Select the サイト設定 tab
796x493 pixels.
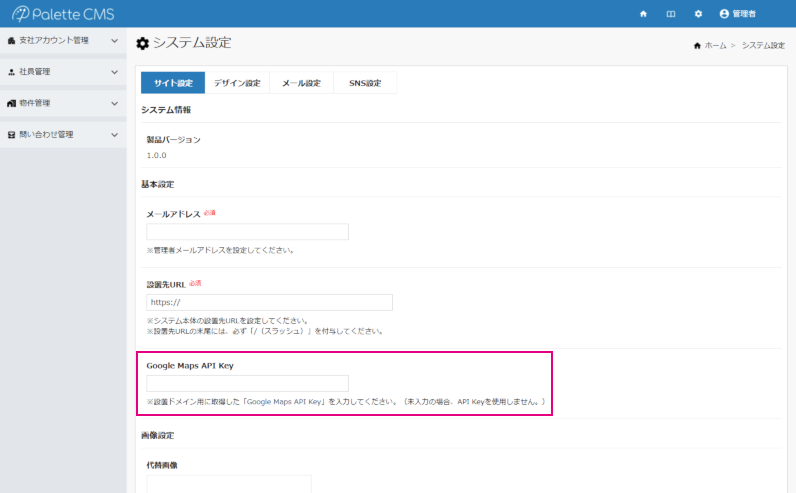(173, 83)
